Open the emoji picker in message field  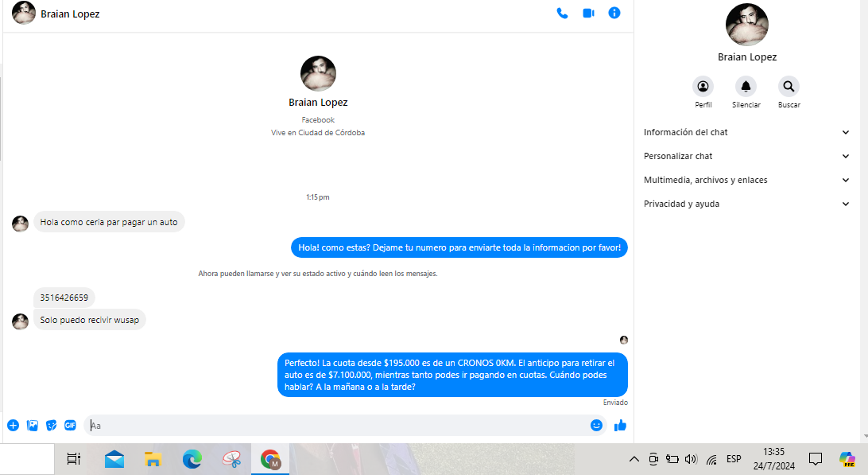coord(596,426)
